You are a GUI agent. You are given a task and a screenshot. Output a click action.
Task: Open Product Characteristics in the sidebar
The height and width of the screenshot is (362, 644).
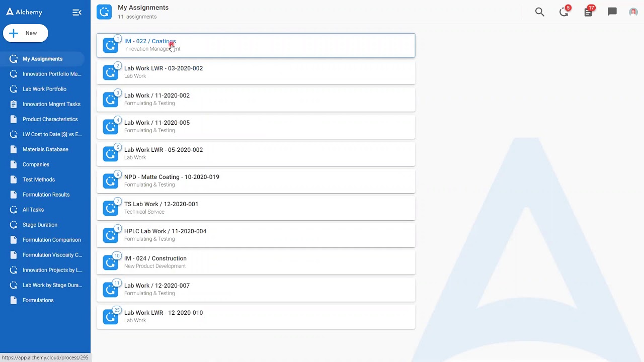tap(45, 119)
